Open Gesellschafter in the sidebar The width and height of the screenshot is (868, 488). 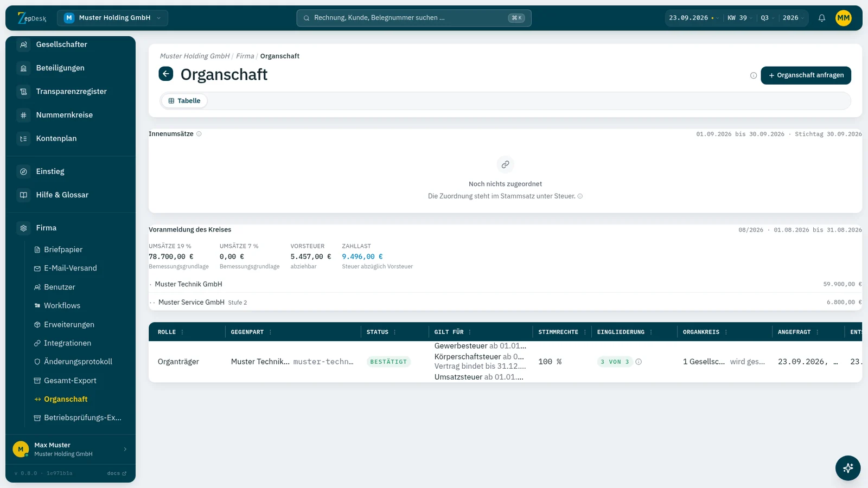pyautogui.click(x=71, y=44)
